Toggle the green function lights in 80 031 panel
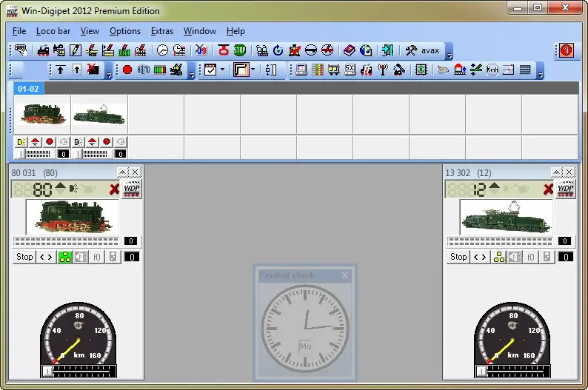The width and height of the screenshot is (588, 390). (65, 257)
